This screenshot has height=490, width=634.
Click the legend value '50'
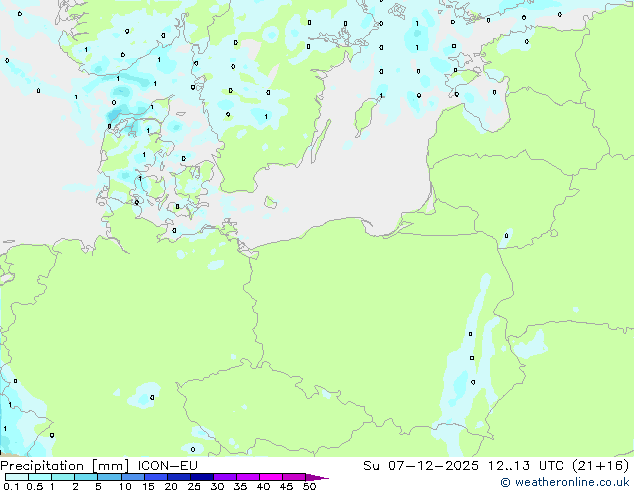click(x=309, y=486)
